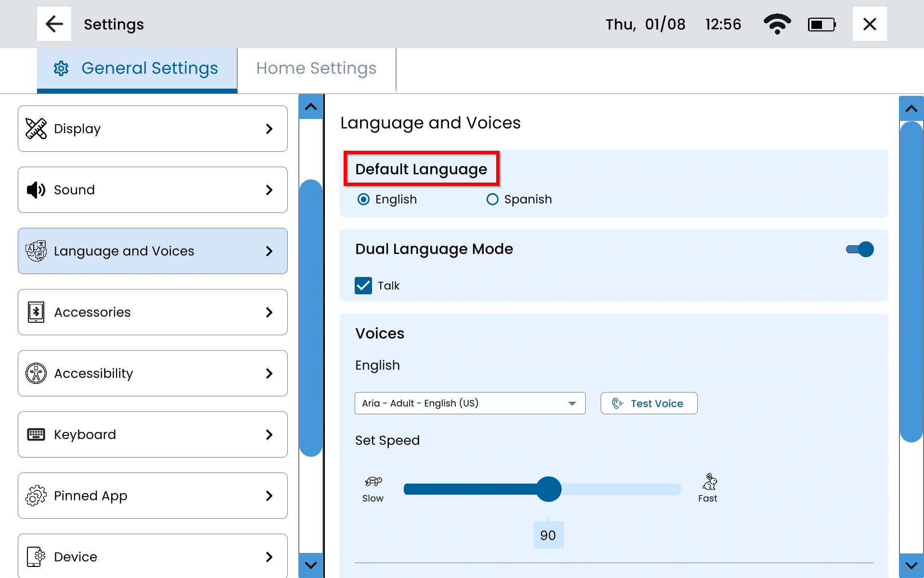Click the Accessories Bluetooth icon
This screenshot has width=924, height=578.
point(36,312)
